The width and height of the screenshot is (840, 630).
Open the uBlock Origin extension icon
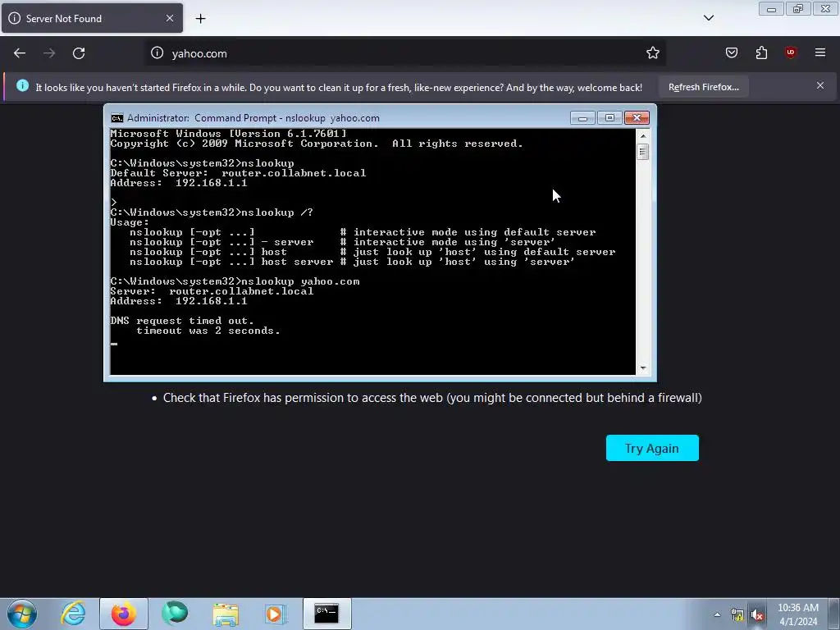[791, 52]
